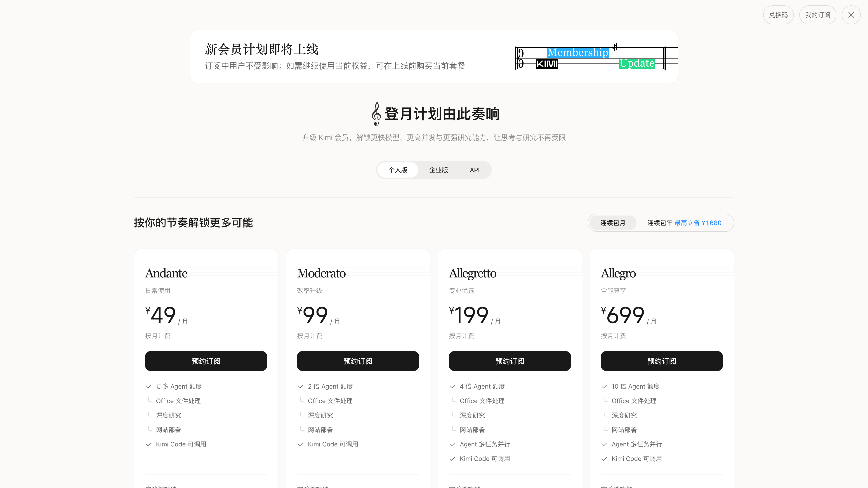Click 预约订阅 for the Moderato plan
The height and width of the screenshot is (488, 868).
coord(358,361)
